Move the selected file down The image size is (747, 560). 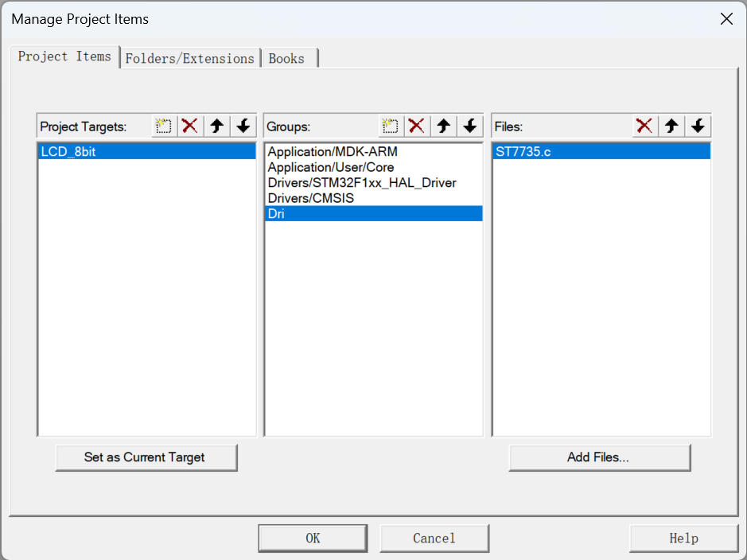click(x=698, y=126)
